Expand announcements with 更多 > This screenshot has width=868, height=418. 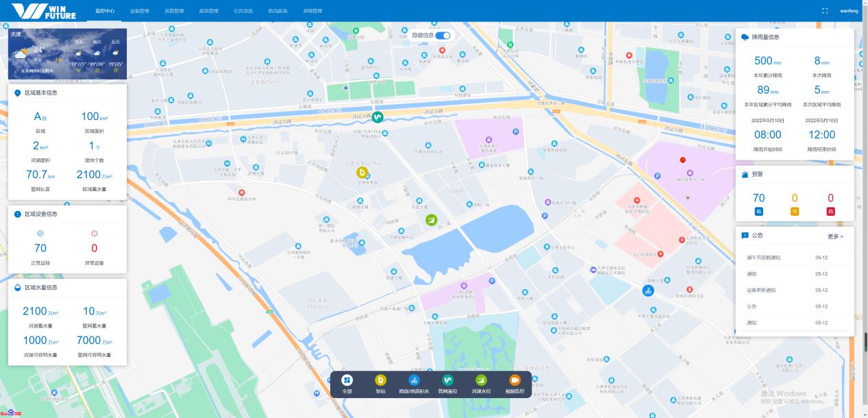835,236
